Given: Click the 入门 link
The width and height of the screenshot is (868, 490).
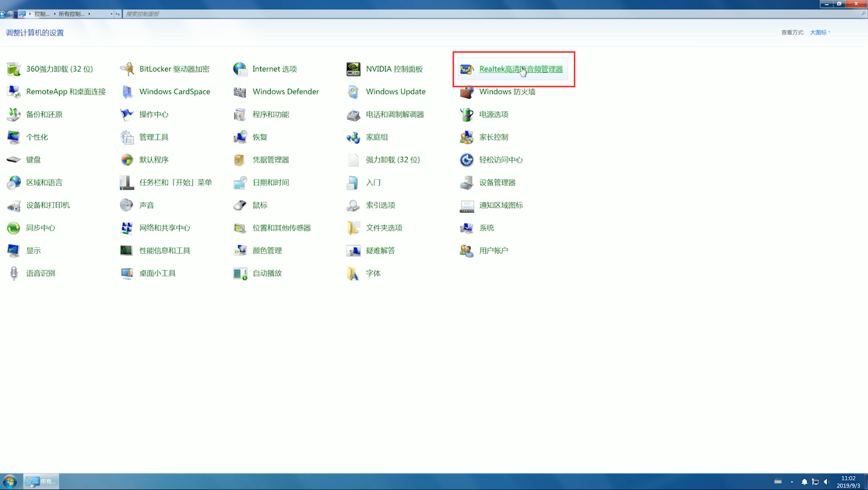Looking at the screenshot, I should [x=373, y=183].
